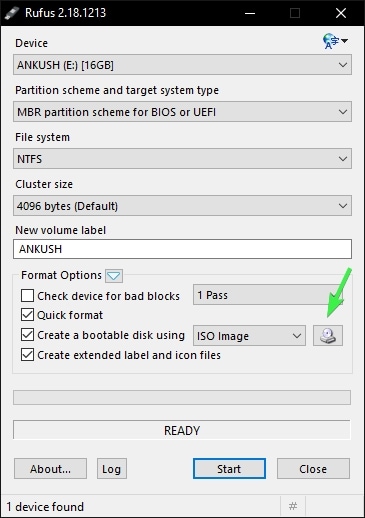Open the language globe icon menu
The width and height of the screenshot is (365, 518).
(x=335, y=41)
